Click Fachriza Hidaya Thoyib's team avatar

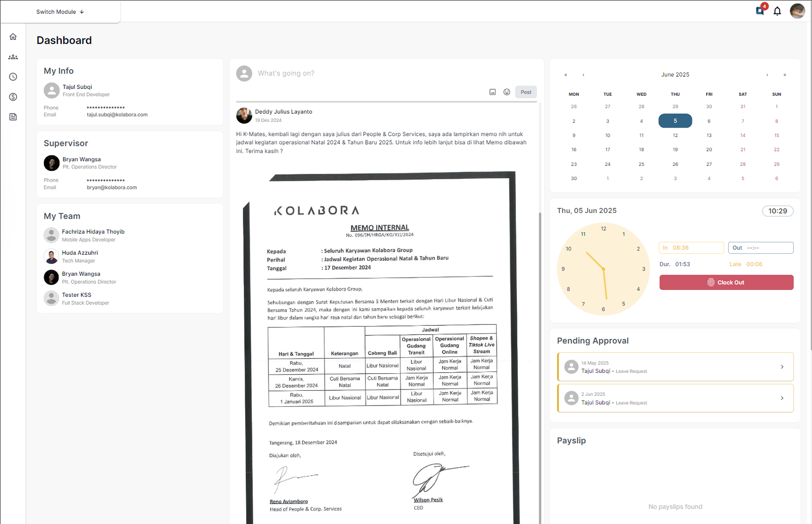(51, 235)
